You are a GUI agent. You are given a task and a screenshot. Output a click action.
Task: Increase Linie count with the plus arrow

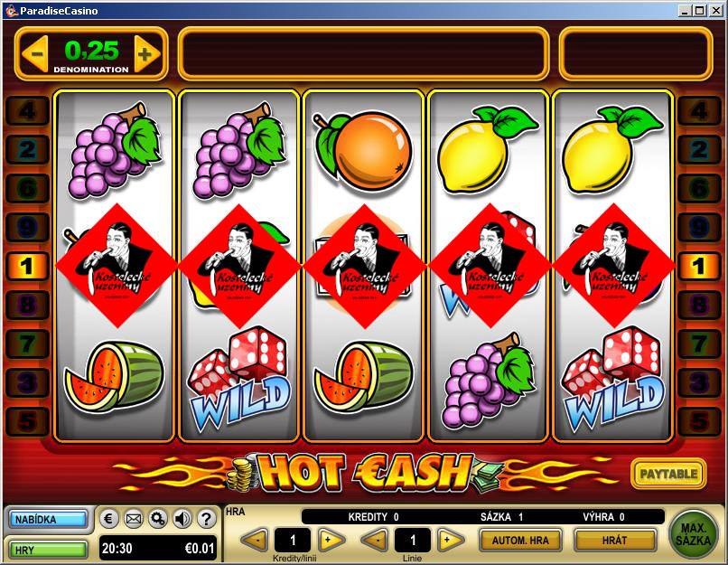tap(451, 541)
